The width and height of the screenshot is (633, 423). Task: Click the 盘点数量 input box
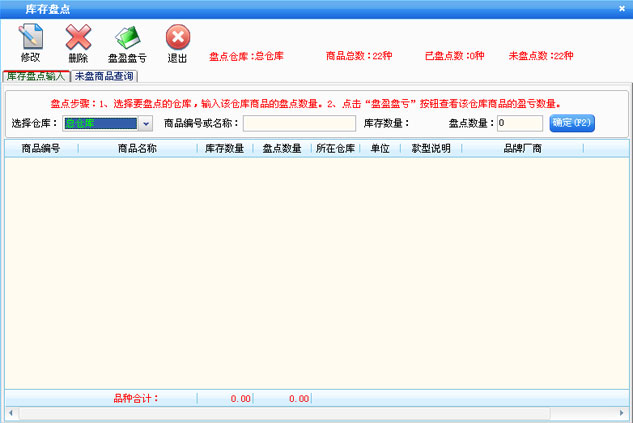[520, 124]
